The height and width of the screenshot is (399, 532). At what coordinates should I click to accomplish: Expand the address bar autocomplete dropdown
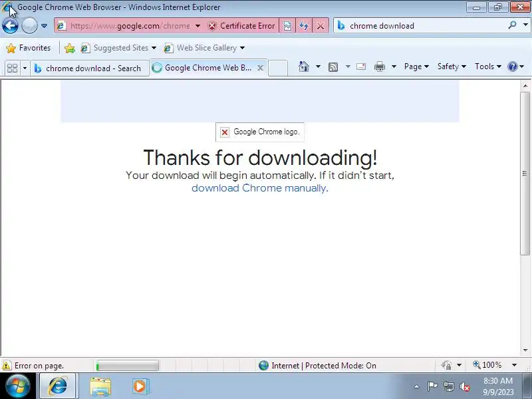(198, 26)
